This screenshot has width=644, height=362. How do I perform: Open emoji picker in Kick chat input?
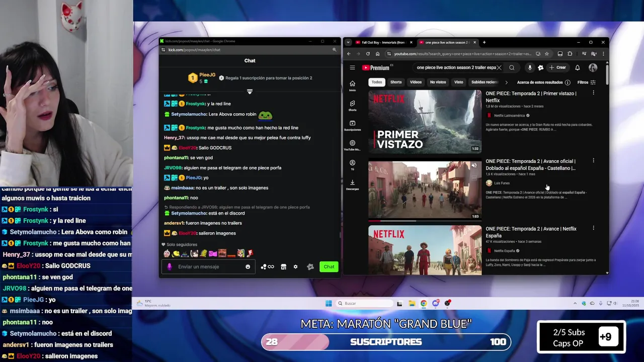click(x=248, y=267)
